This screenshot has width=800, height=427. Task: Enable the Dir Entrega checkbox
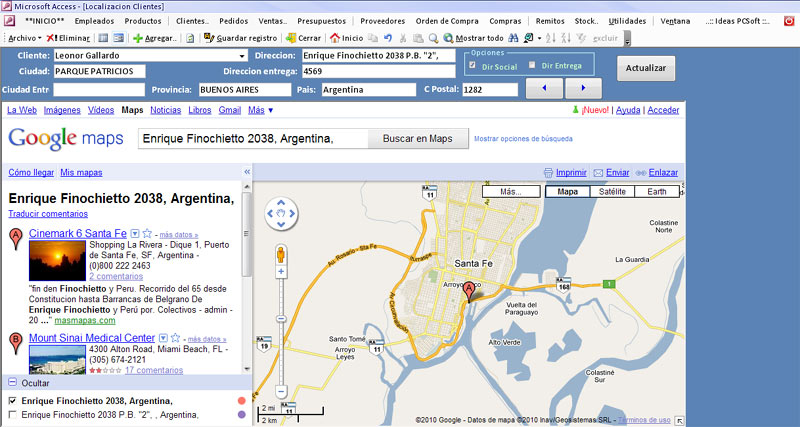(x=531, y=65)
